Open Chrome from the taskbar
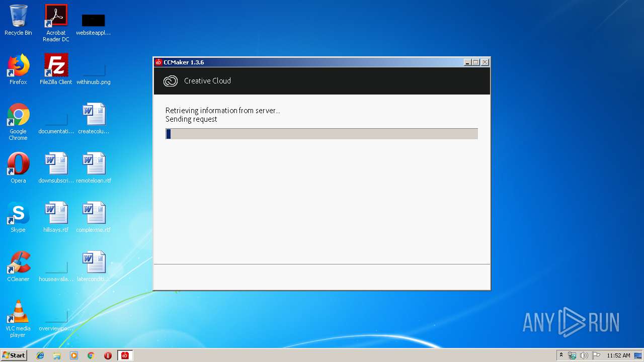Image resolution: width=644 pixels, height=362 pixels. click(x=91, y=355)
